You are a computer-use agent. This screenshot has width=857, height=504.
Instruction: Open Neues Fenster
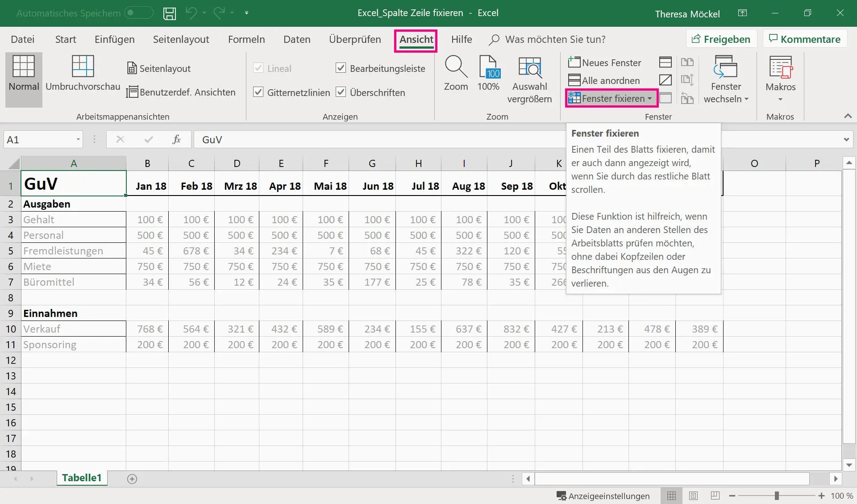(605, 62)
